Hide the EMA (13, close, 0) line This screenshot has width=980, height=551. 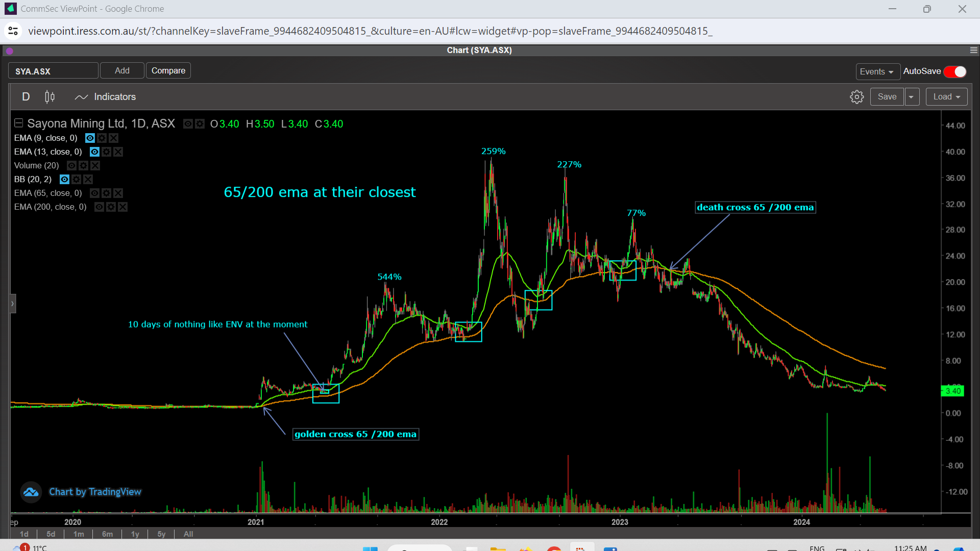94,152
